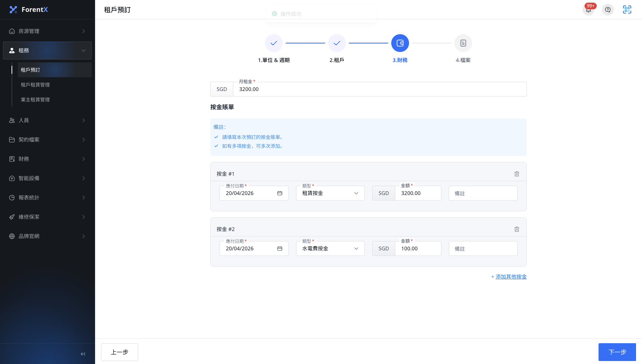Image resolution: width=642 pixels, height=364 pixels.
Task: Click the 備註 field in 按金 #1
Action: 483,193
